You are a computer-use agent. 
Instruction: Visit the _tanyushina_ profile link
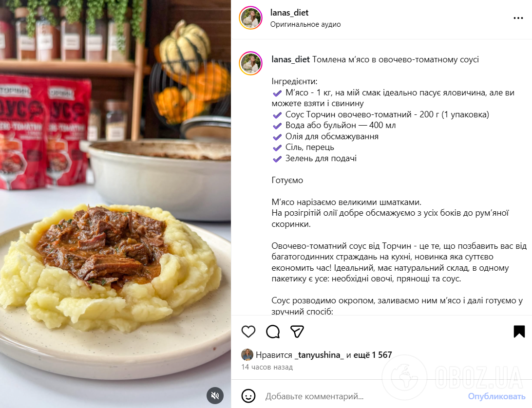(x=319, y=355)
